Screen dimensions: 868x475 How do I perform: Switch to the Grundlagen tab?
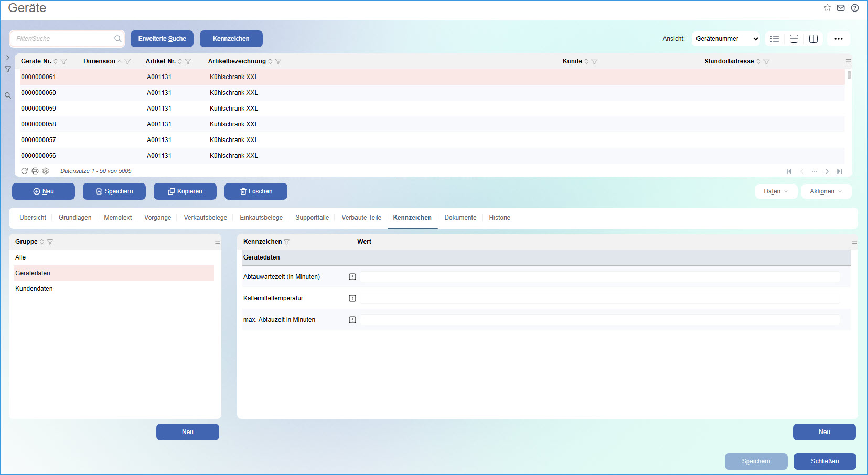[x=75, y=218]
